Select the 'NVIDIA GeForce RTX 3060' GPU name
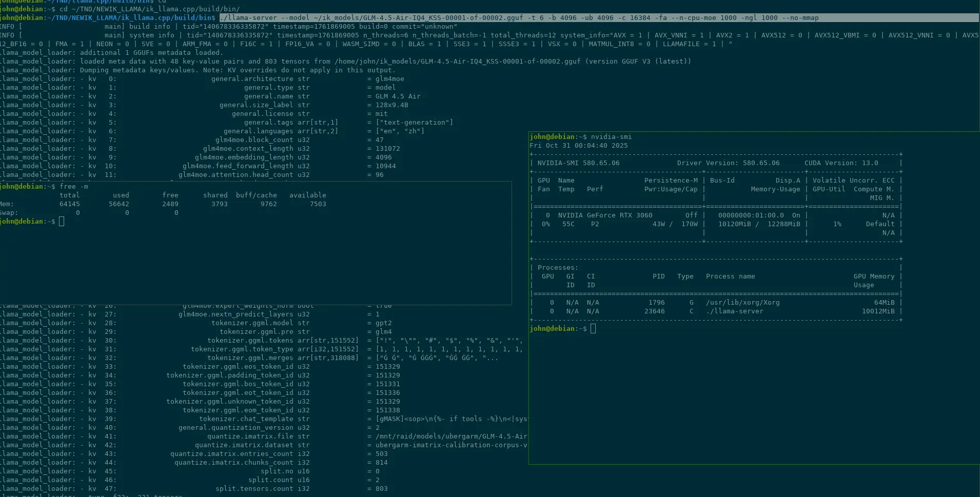The image size is (980, 497). coord(605,215)
